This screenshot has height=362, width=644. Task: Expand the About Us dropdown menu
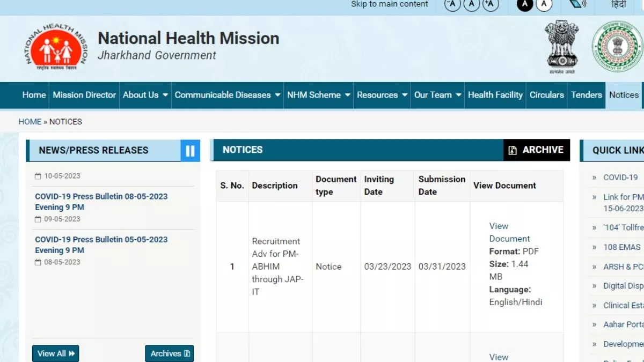145,95
